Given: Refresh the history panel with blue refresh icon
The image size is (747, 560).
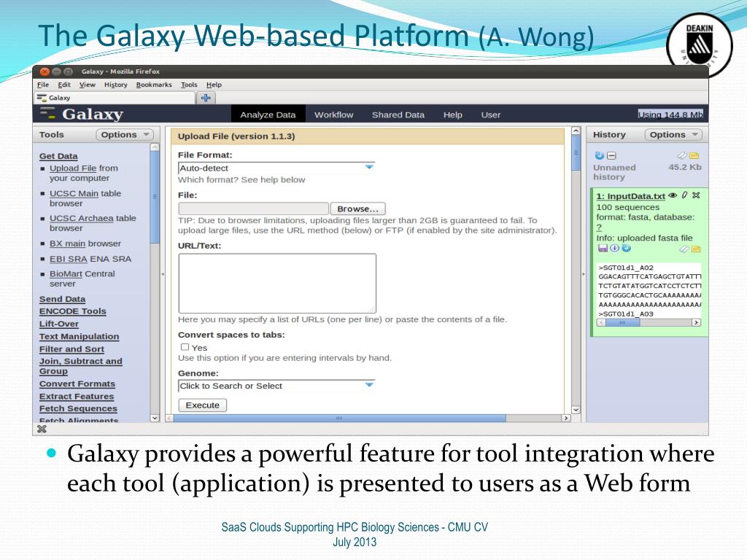Looking at the screenshot, I should (x=600, y=156).
